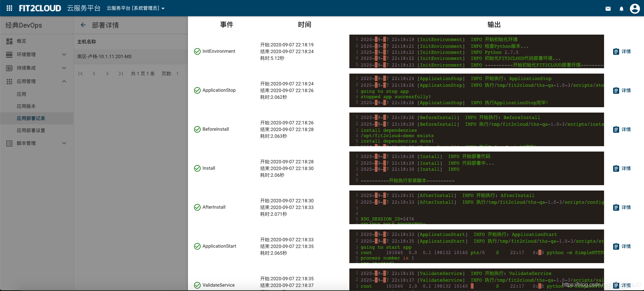This screenshot has width=644, height=291.
Task: Click the AfterInstall success check icon
Action: 197,207
